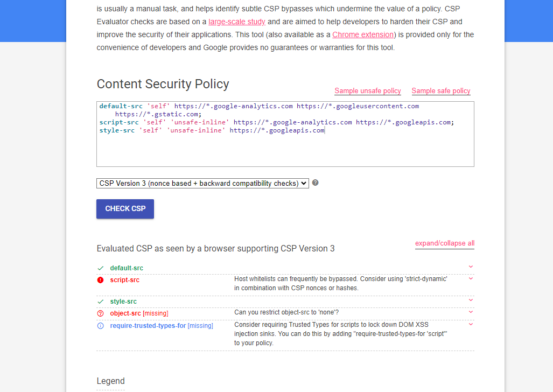Screen dimensions: 553x392
Task: Open the help tooltip next to version selector
Action: 316,183
